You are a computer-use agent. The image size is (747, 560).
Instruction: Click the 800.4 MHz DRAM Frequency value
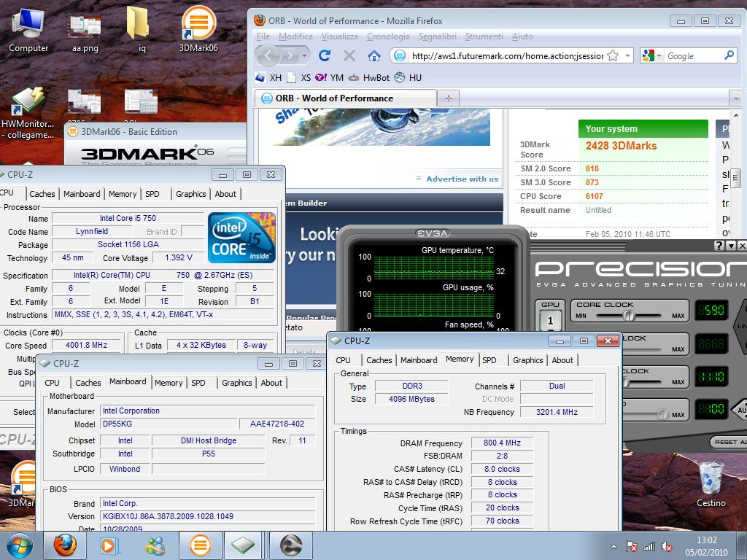click(502, 443)
